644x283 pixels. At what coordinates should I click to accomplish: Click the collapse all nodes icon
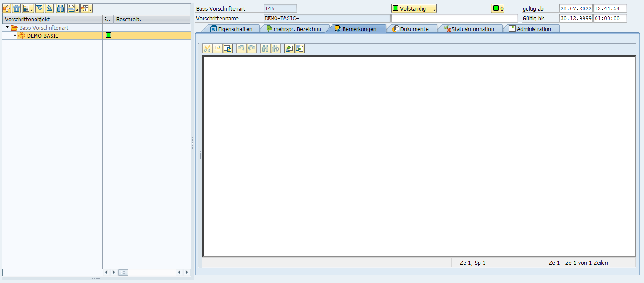click(x=49, y=8)
